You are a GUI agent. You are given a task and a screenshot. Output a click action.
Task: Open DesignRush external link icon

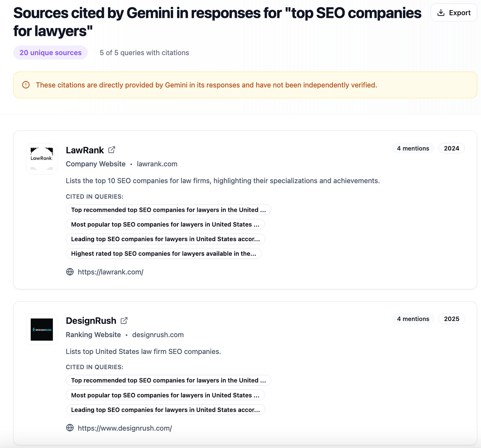[x=124, y=320]
